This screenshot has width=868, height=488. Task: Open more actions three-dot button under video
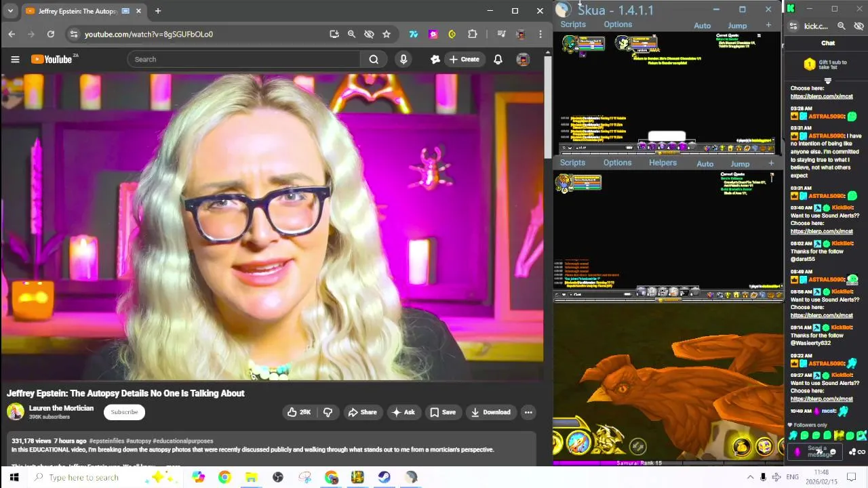click(528, 412)
